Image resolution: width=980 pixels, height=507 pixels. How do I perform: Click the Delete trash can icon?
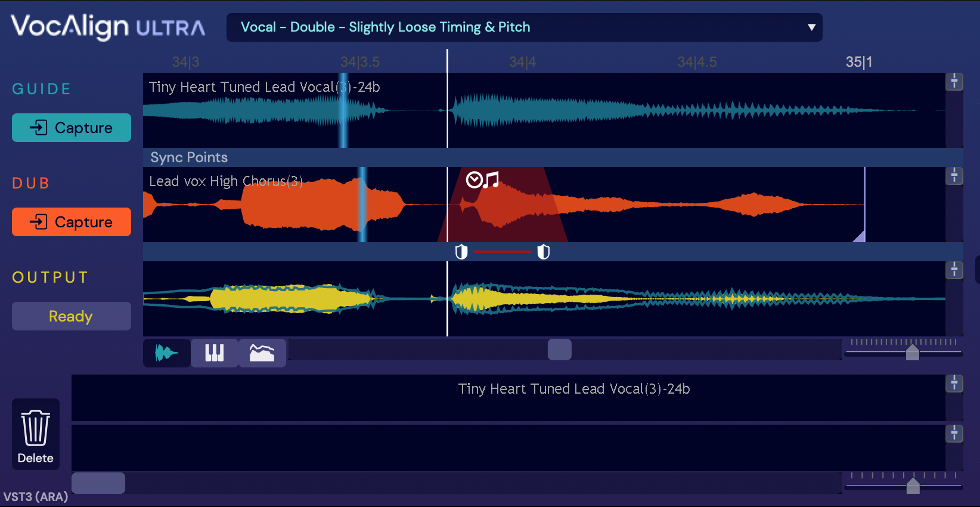[36, 434]
